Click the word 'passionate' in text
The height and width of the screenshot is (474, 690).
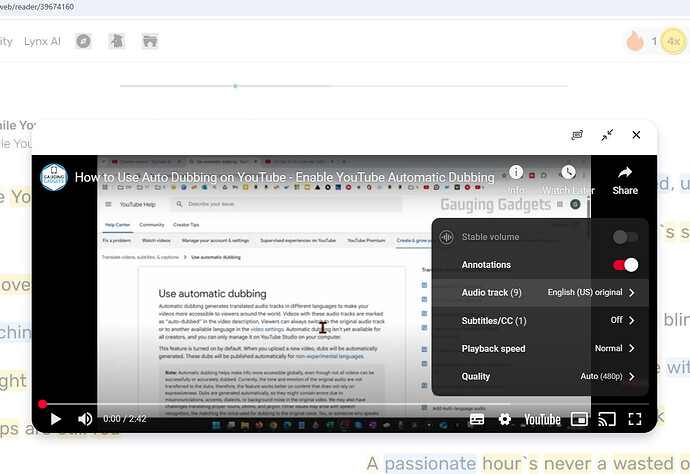click(x=430, y=463)
